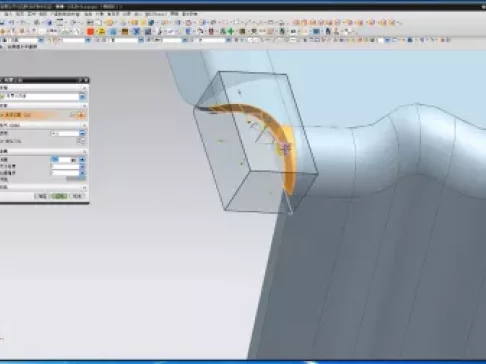Click the yellow round icon next to the red square icon

102,32
